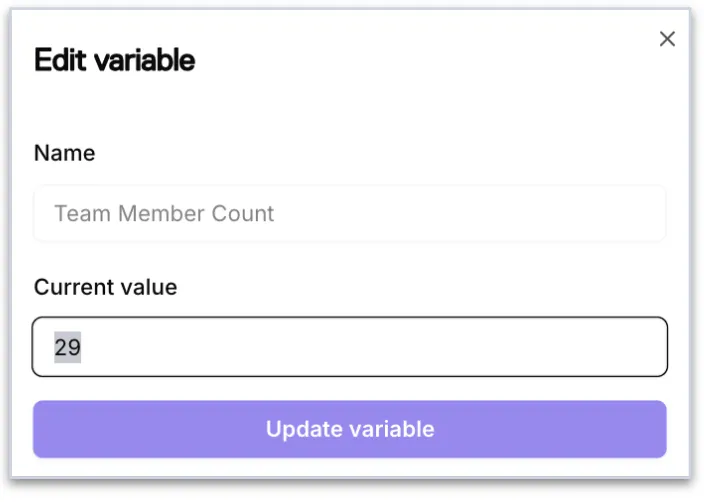This screenshot has height=502, width=704.
Task: Click the highlighted 29 value text
Action: [67, 347]
